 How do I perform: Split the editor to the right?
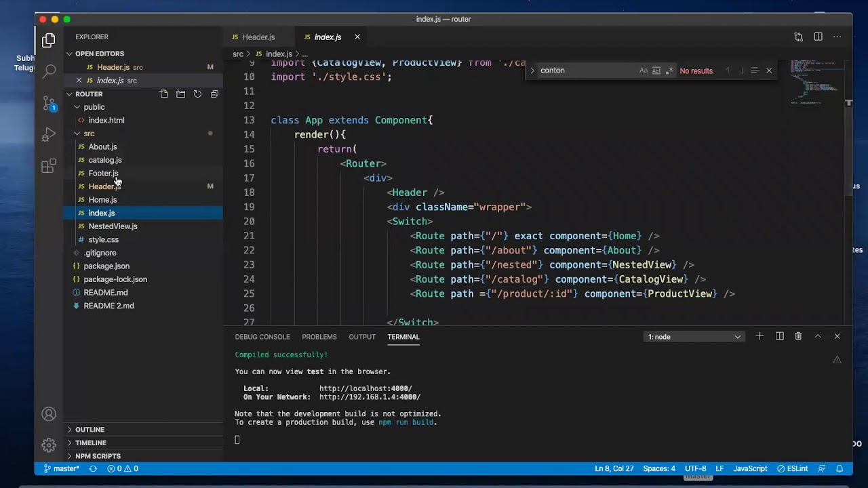[818, 37]
